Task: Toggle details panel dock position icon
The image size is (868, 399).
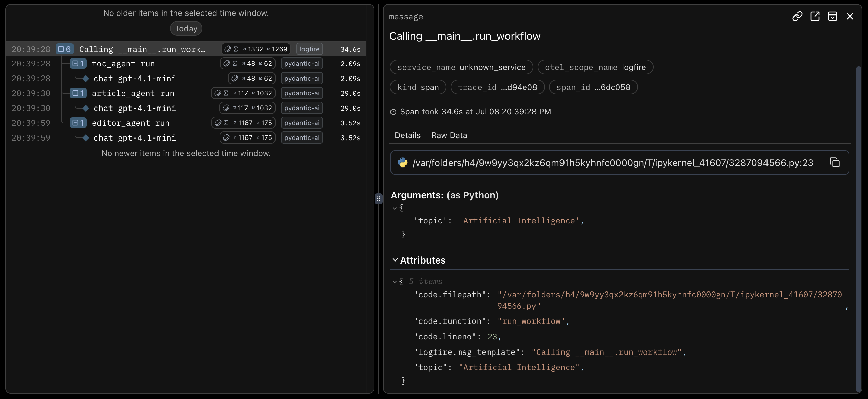Action: (x=832, y=16)
